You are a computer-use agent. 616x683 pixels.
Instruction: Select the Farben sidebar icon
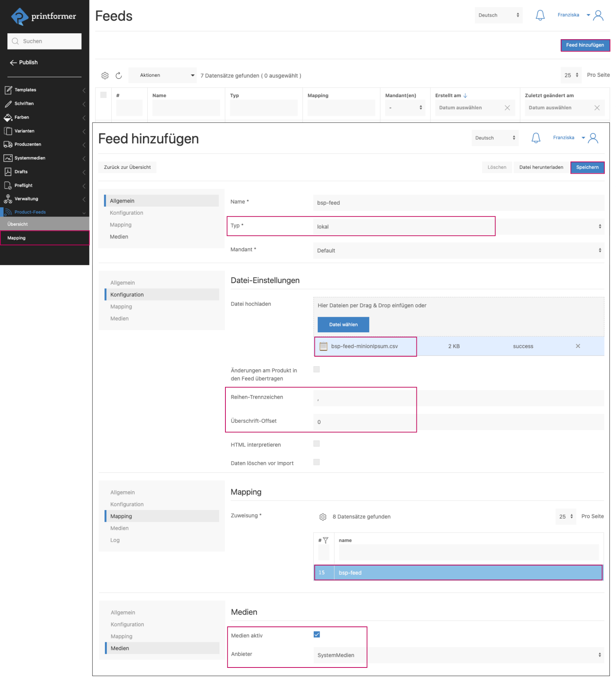(8, 117)
